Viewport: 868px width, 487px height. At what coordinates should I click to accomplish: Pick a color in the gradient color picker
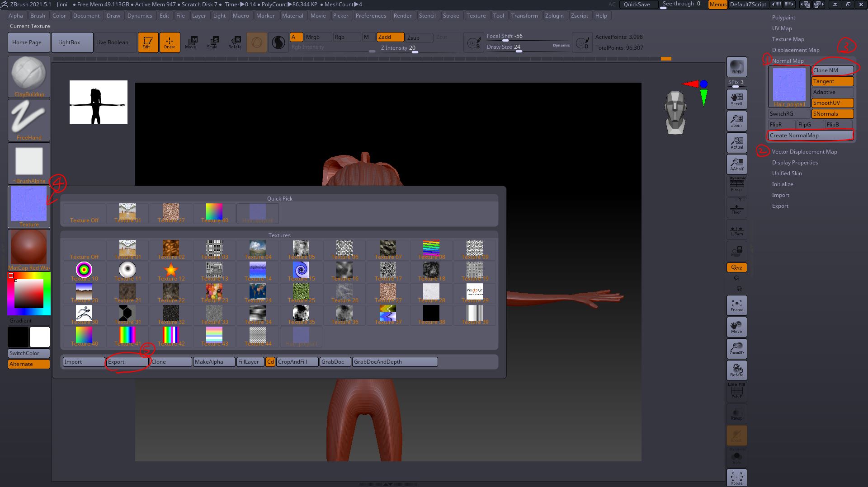[28, 293]
